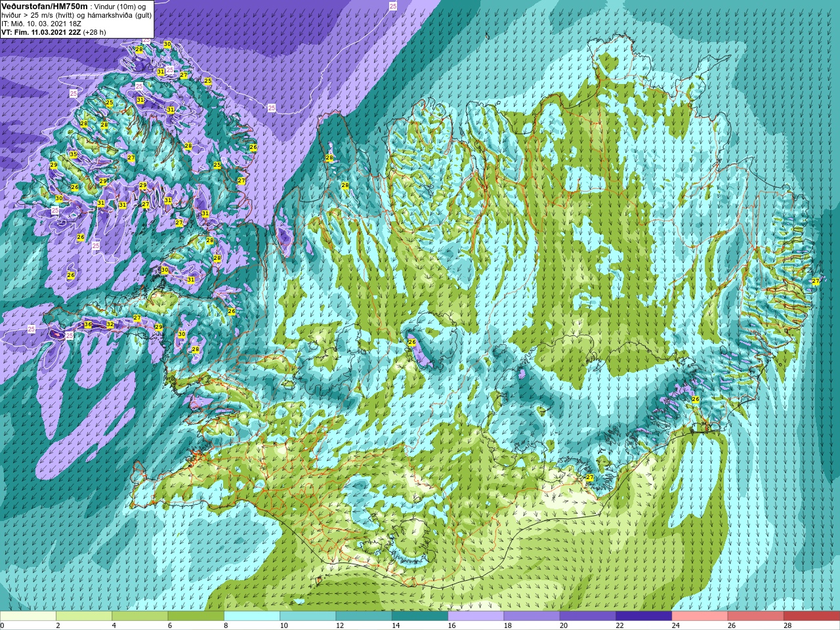
Task: Select the dark red 28+ legend swatch
Action: pyautogui.click(x=811, y=616)
